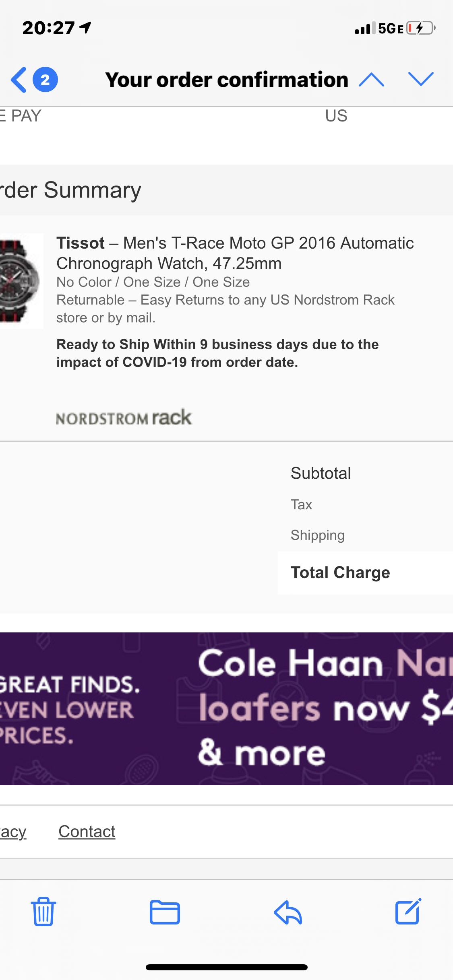Select the Your order confirmation title
The image size is (453, 980).
coord(227,79)
